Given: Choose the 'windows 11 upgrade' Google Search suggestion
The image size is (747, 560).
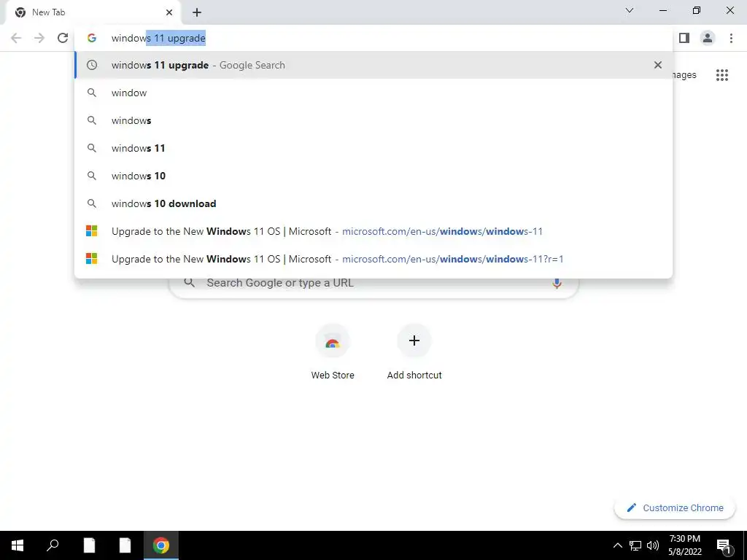Looking at the screenshot, I should coord(373,65).
